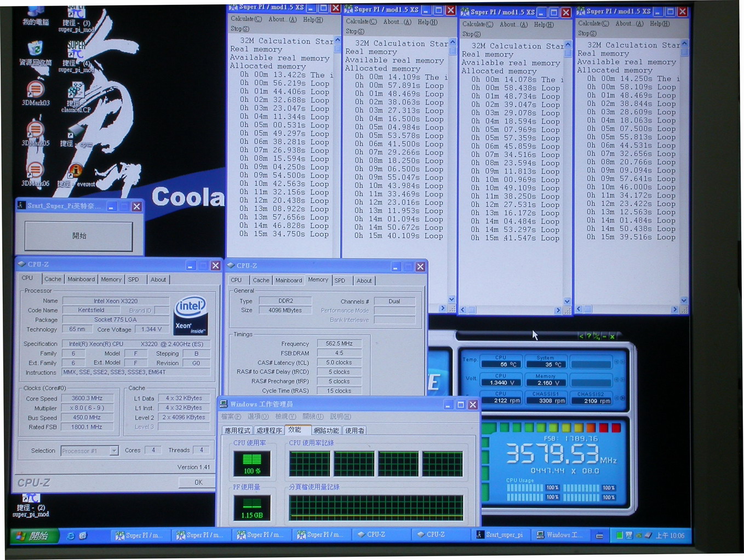744x560 pixels.
Task: Click the Internet Explorer quick launch icon
Action: pos(71,536)
